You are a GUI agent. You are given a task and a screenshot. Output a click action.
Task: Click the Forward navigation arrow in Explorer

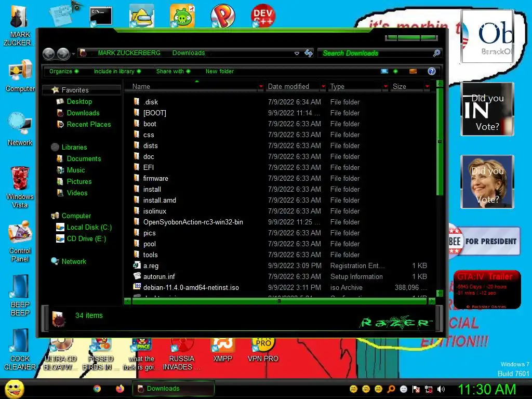point(63,54)
